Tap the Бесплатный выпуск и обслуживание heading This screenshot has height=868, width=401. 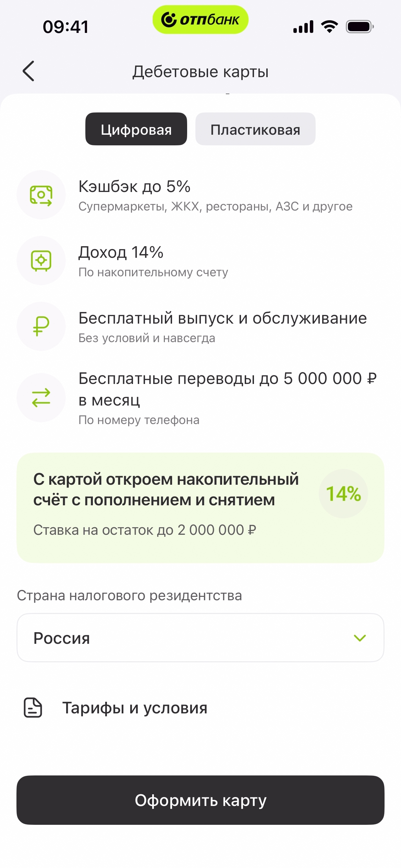click(222, 318)
